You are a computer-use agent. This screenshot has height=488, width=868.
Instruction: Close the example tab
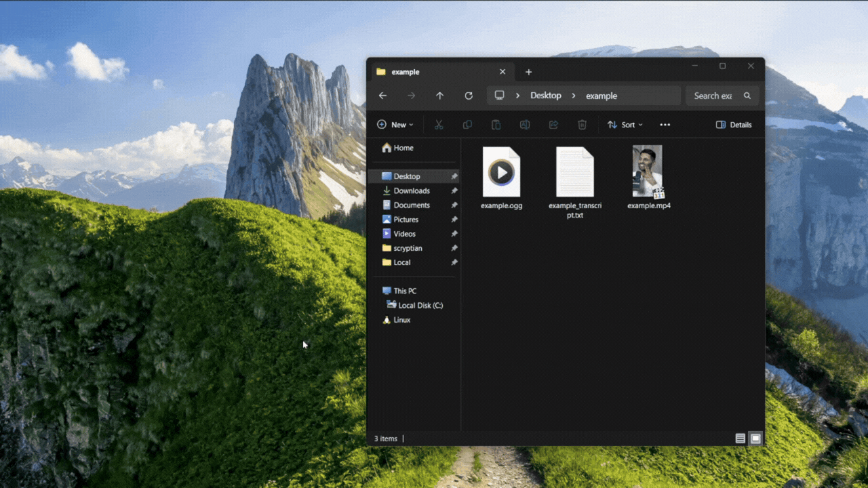pos(502,72)
